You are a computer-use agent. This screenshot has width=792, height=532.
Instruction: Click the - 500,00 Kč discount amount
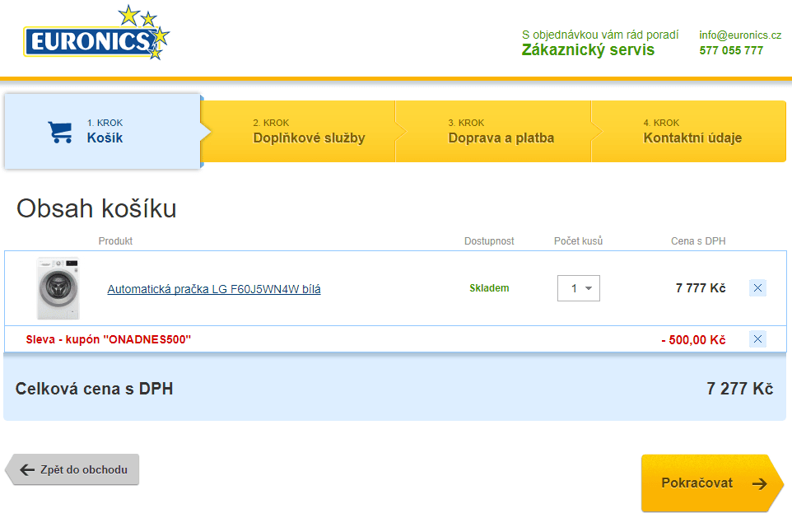(x=693, y=340)
